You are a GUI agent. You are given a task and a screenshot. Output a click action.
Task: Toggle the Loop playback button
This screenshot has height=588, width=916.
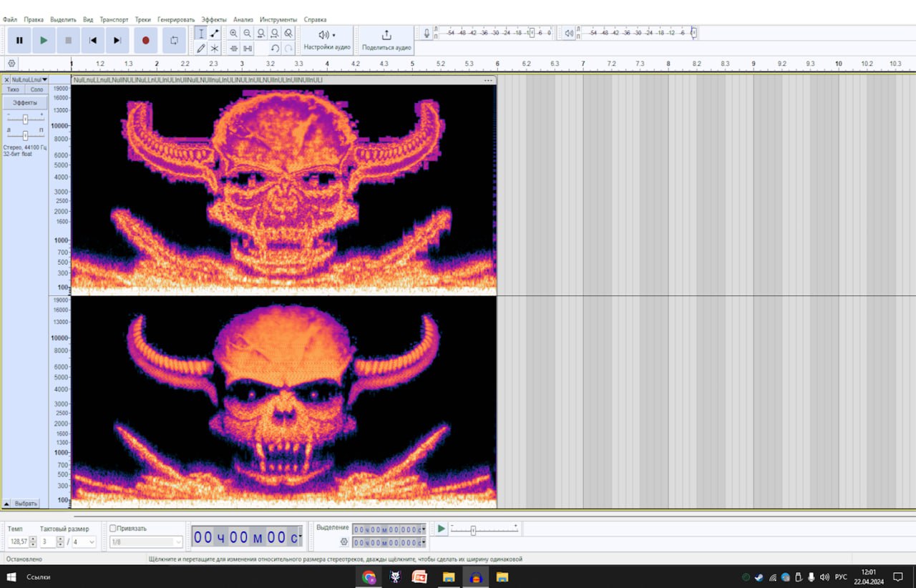coord(174,41)
